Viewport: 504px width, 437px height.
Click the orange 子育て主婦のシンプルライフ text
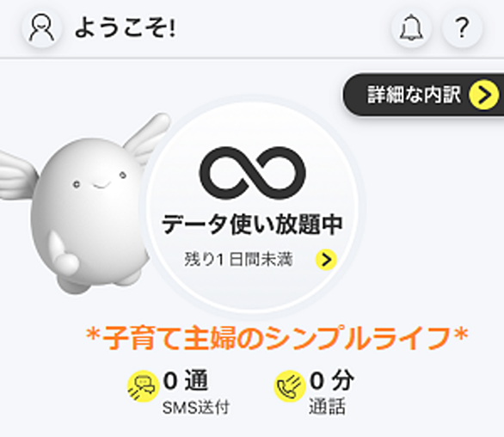click(277, 338)
